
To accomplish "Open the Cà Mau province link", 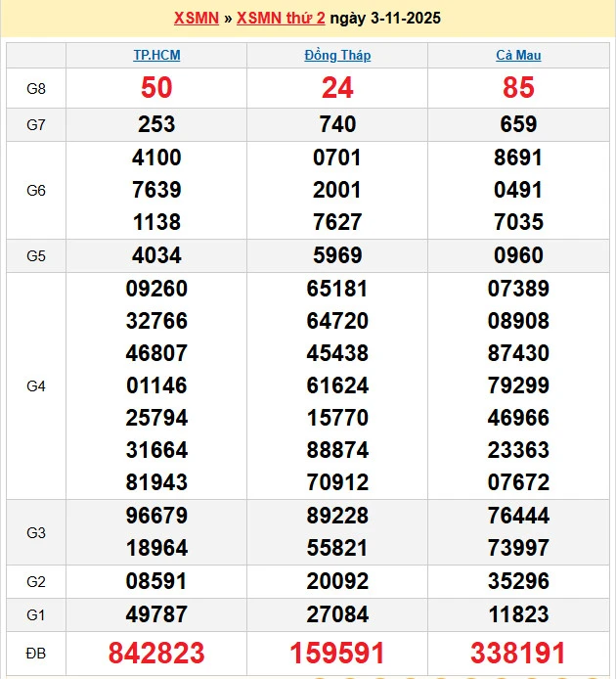I will 518,56.
